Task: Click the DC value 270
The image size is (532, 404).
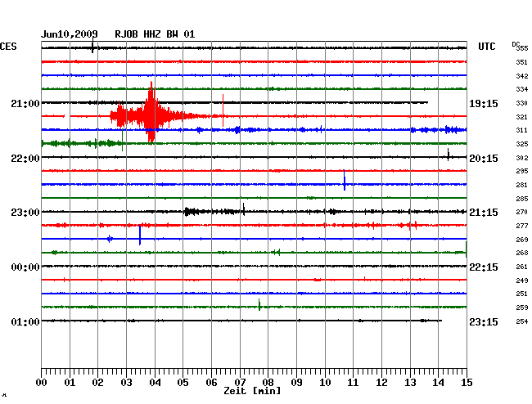Action: click(522, 212)
